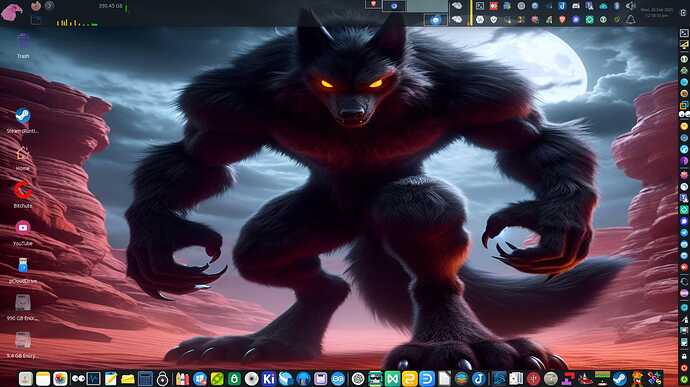Viewport: 690px width, 387px height.
Task: Open the solitaire cards game in the dock
Action: 516,378
